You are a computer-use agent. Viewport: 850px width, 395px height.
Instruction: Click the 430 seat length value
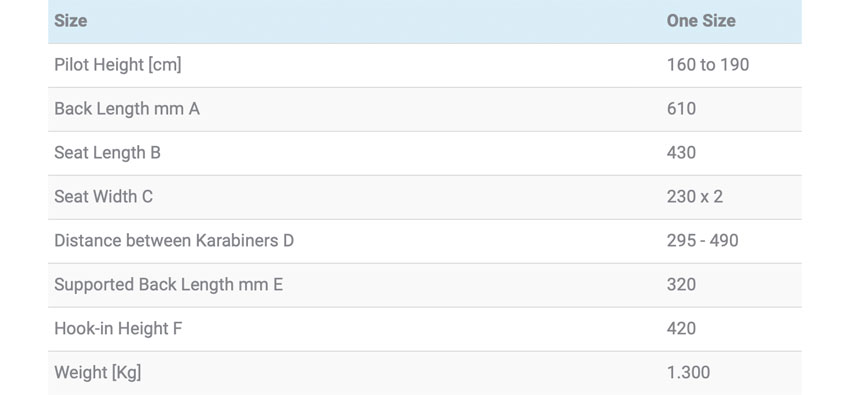click(x=681, y=153)
